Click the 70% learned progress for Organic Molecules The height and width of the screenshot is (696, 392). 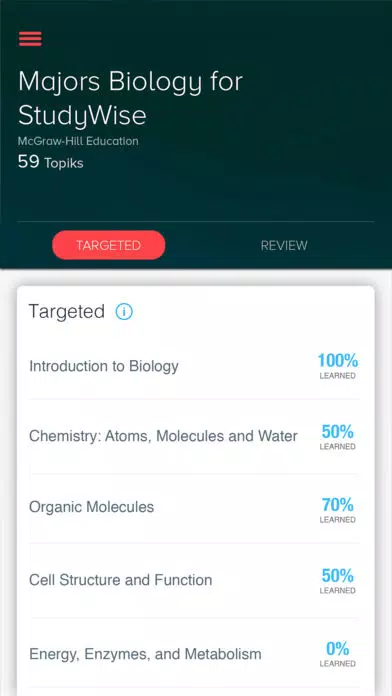click(x=338, y=510)
